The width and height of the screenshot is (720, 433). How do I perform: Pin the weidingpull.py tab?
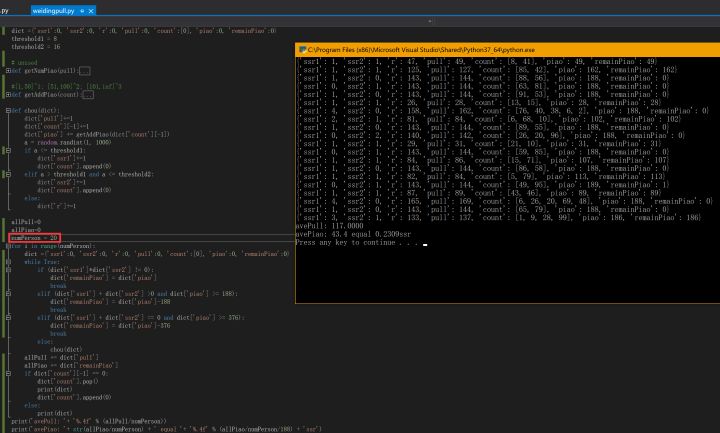(82, 9)
